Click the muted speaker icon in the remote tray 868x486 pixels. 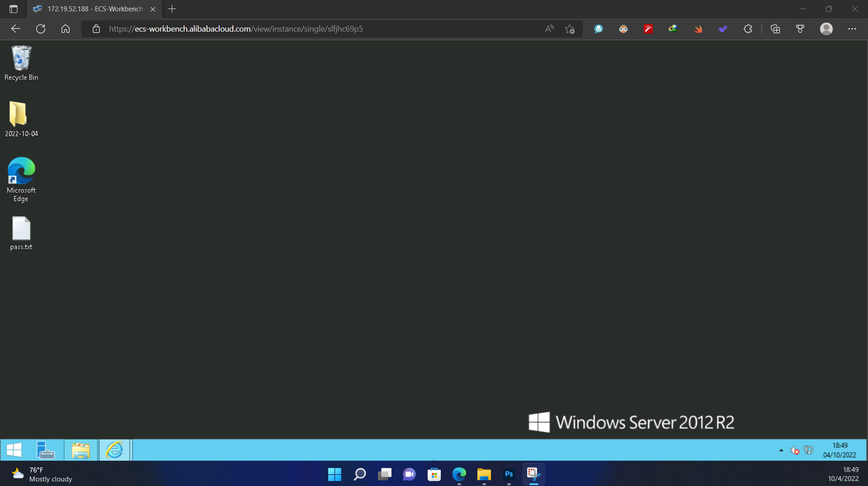[795, 450]
